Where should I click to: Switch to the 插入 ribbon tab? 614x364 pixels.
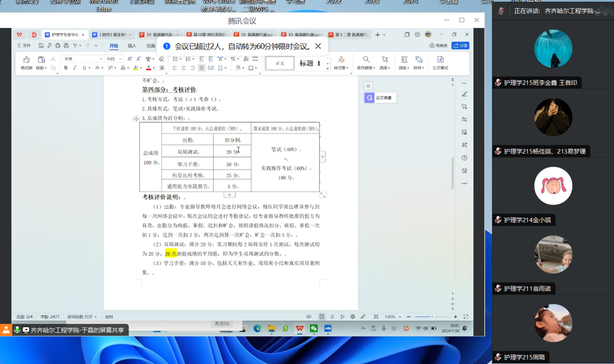coord(132,46)
